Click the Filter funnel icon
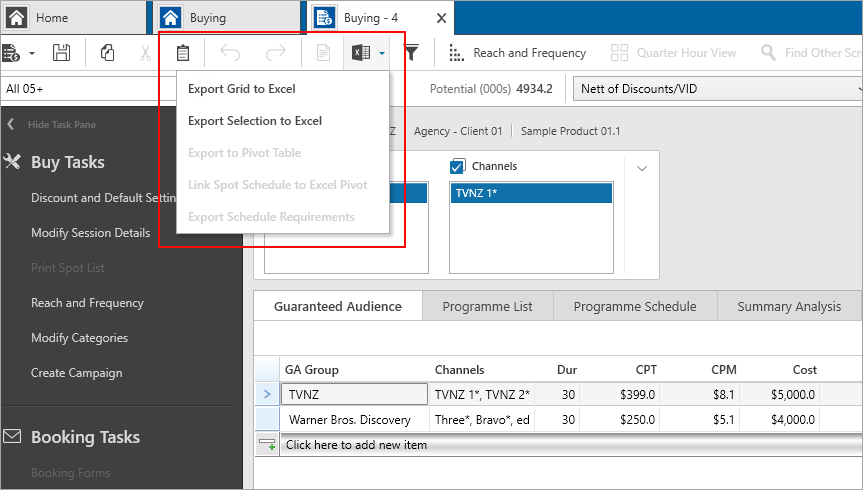The image size is (863, 490). point(411,53)
